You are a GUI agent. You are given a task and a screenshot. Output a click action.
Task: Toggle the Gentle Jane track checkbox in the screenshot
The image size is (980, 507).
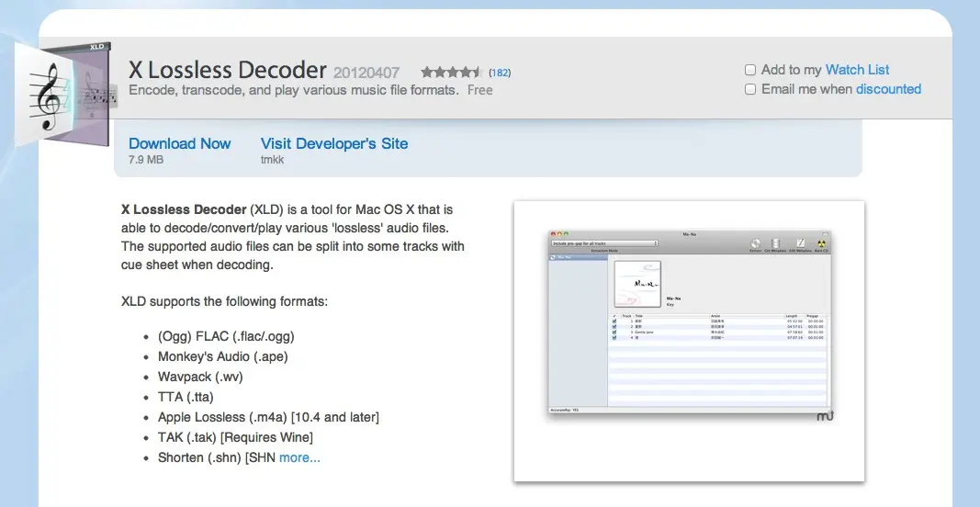(x=614, y=332)
